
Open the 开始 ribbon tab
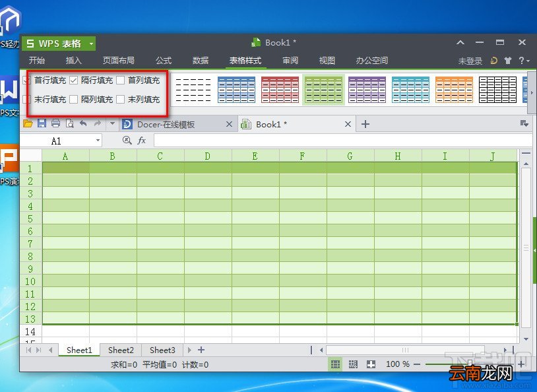[37, 61]
